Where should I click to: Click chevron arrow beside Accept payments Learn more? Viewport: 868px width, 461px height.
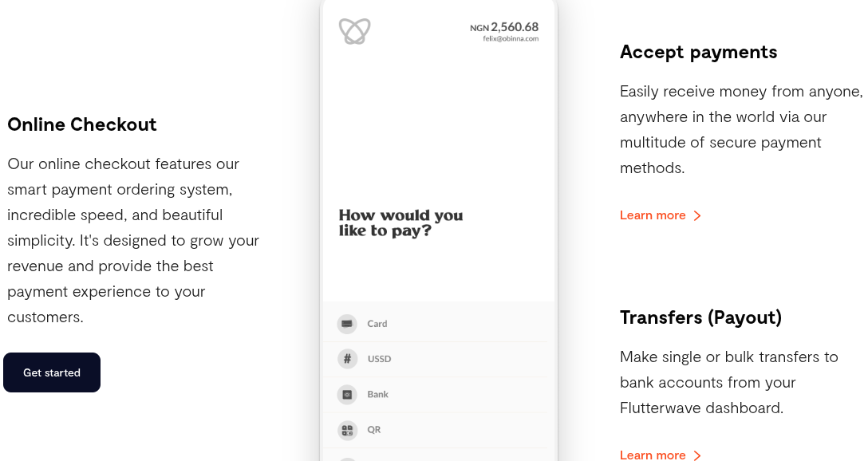click(x=697, y=215)
